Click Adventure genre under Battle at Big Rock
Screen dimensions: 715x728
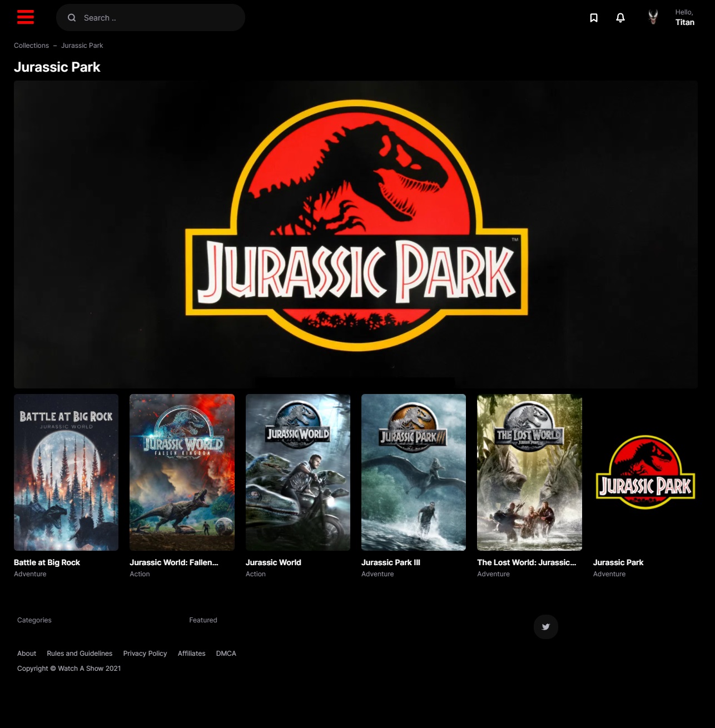click(30, 574)
